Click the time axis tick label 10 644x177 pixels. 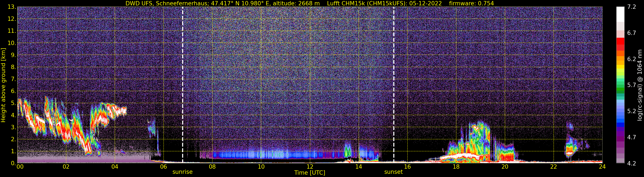pyautogui.click(x=261, y=167)
